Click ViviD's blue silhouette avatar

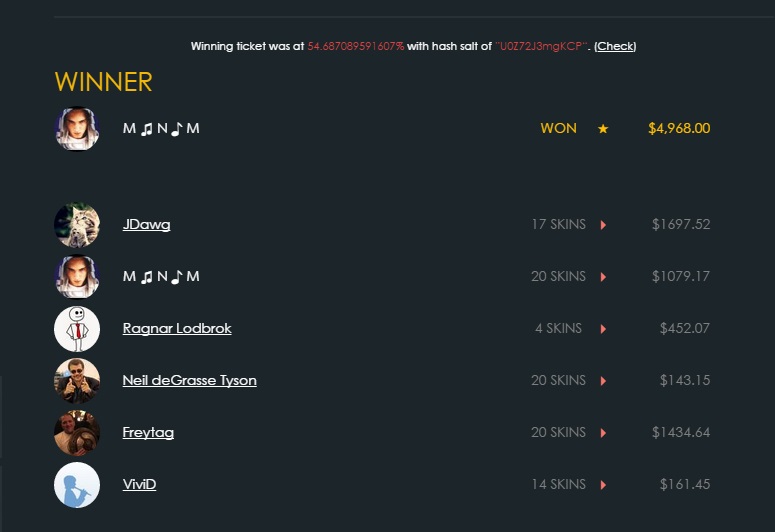tap(77, 485)
